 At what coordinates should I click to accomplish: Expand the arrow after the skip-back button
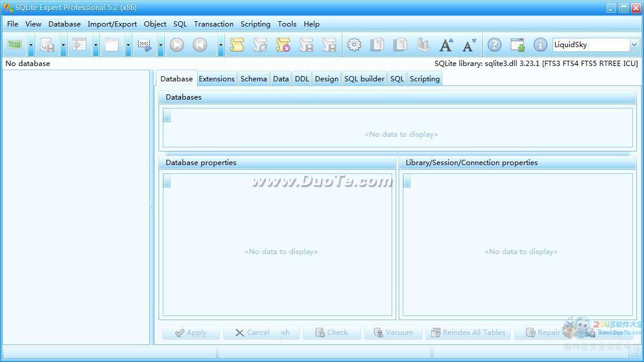tap(221, 45)
